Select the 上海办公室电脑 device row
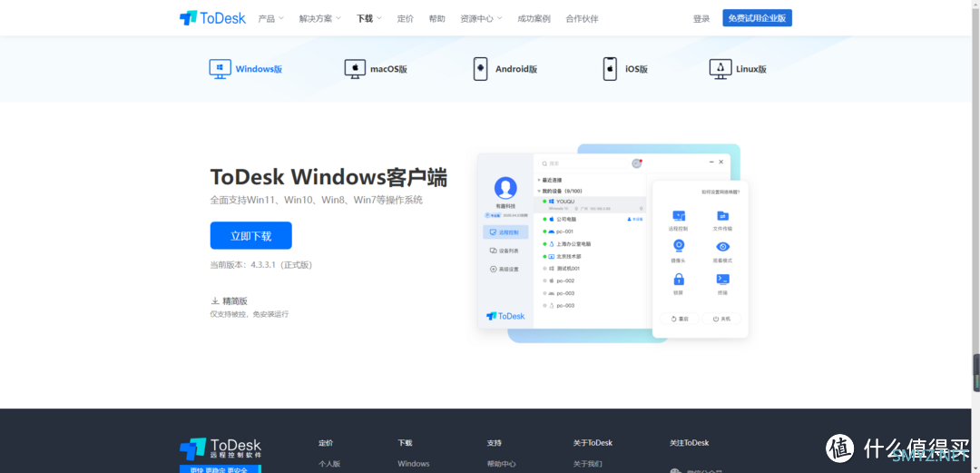 click(590, 244)
